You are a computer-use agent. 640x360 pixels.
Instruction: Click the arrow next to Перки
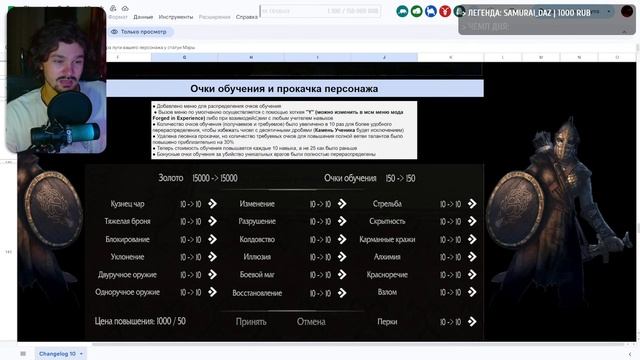click(x=472, y=322)
